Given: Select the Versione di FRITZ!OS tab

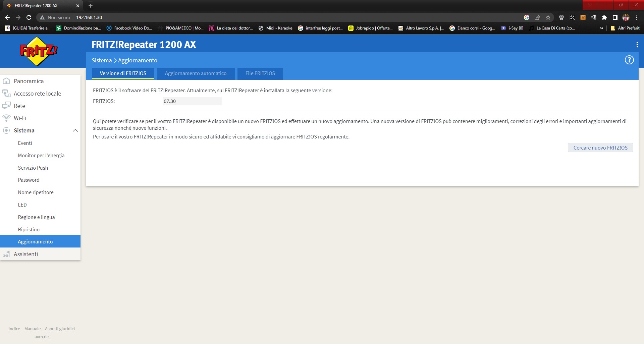Looking at the screenshot, I should pyautogui.click(x=123, y=73).
